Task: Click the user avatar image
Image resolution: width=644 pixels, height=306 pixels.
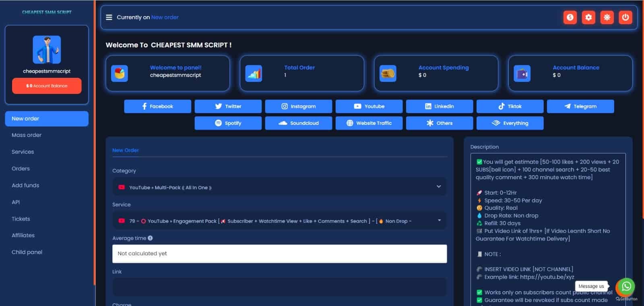Action: 47,50
